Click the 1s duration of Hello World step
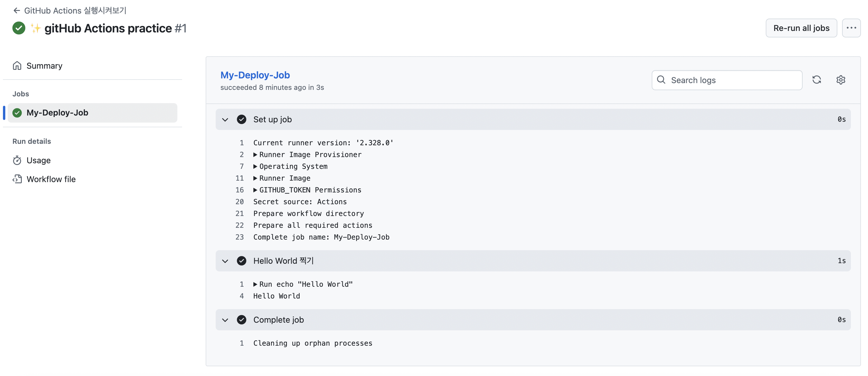Viewport: 868px width, 376px height. [x=841, y=261]
